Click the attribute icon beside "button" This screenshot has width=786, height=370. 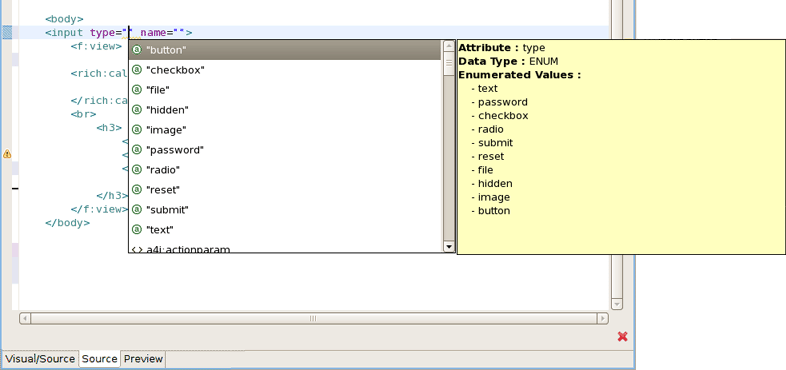point(136,50)
